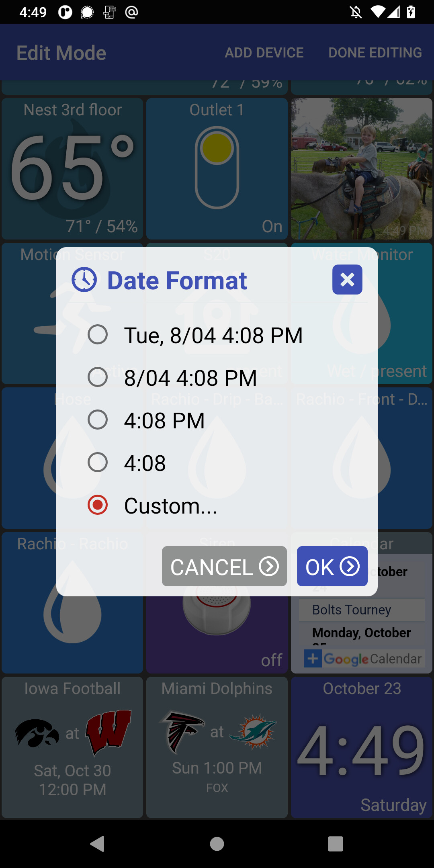Pick the '4:08 PM' time format
434x868 pixels.
coord(98,420)
